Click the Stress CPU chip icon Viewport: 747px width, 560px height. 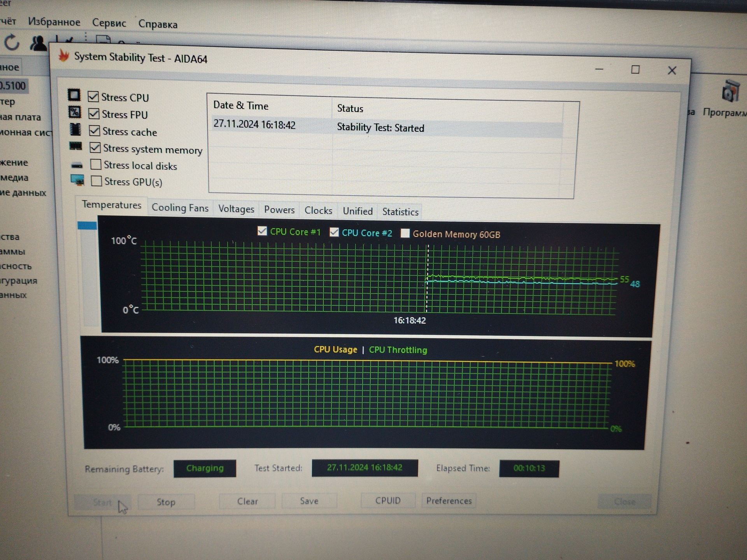point(74,95)
